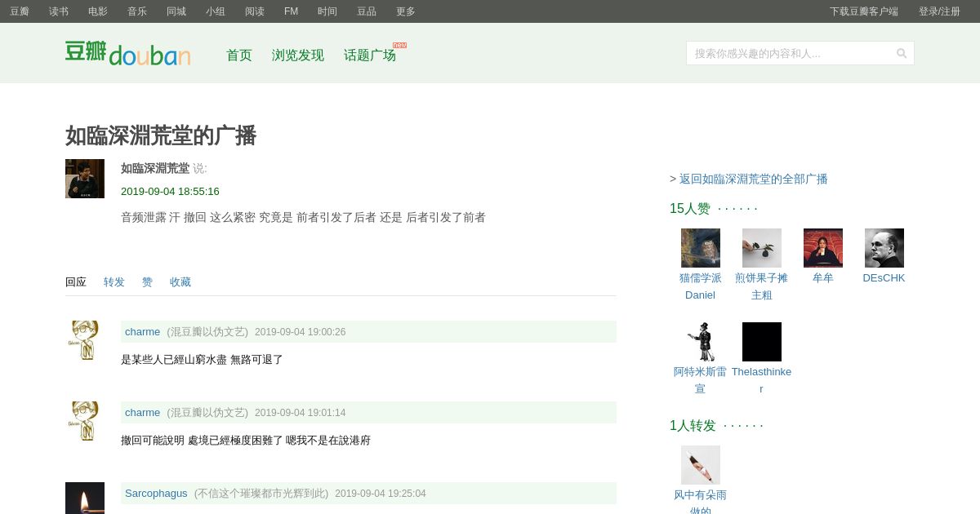Open 同城 in top bar
The width and height of the screenshot is (980, 514).
(x=176, y=11)
